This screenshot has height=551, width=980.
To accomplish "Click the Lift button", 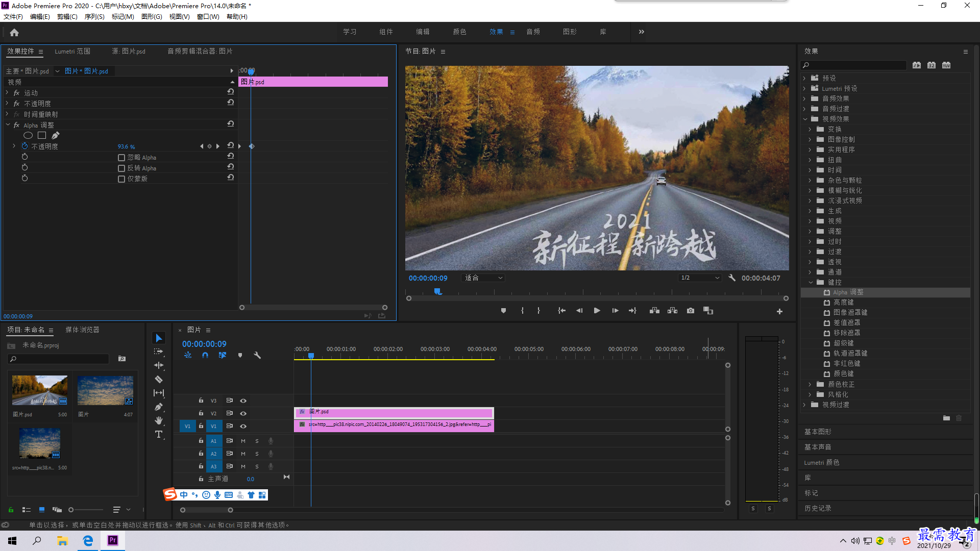I will 654,311.
